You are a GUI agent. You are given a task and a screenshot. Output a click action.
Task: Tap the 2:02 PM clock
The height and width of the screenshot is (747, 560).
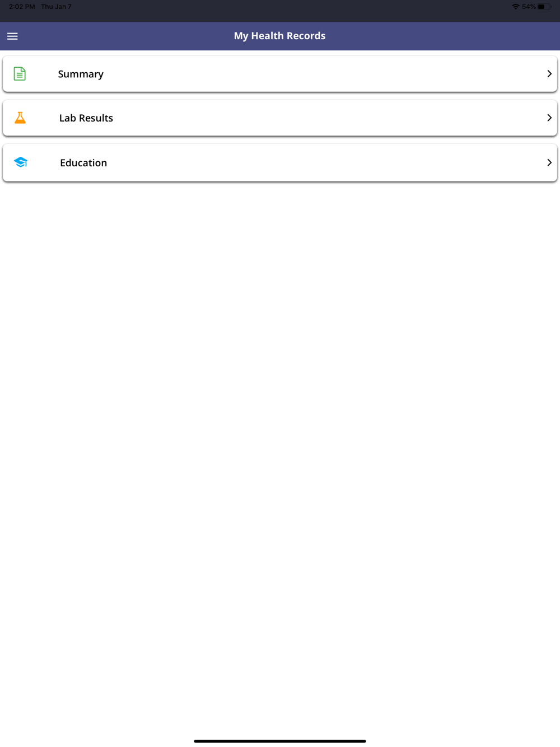click(x=22, y=7)
